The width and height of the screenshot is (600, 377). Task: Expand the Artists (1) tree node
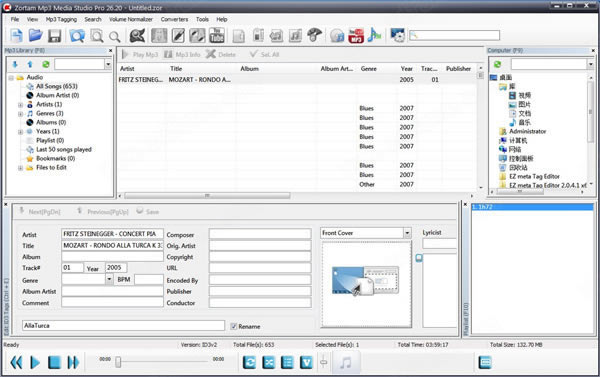coord(20,104)
